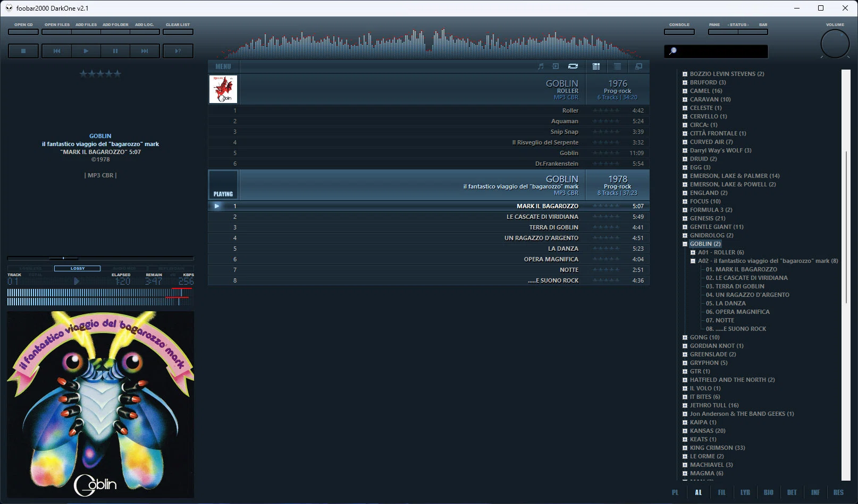Expand the CAMEL artist node

coord(685,91)
